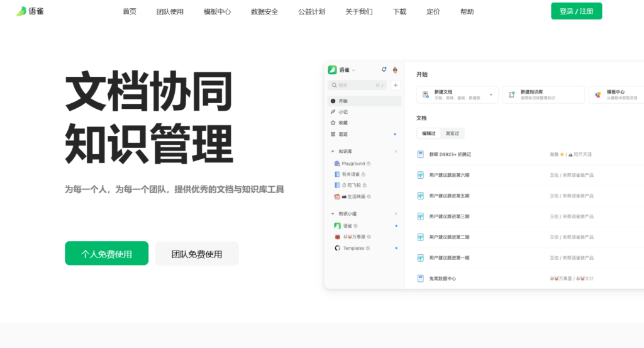Viewport: 644px width, 348px height.
Task: Switch to the 编辑过 tab
Action: (x=429, y=133)
